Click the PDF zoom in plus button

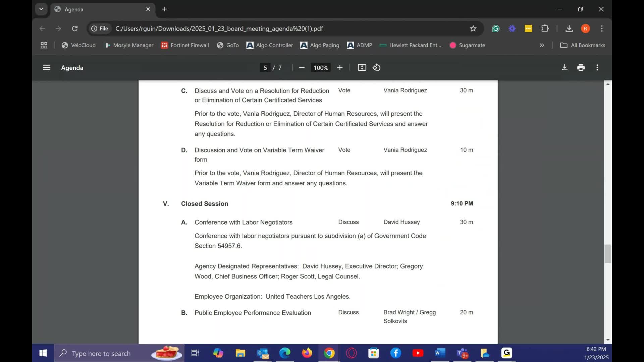pos(340,68)
